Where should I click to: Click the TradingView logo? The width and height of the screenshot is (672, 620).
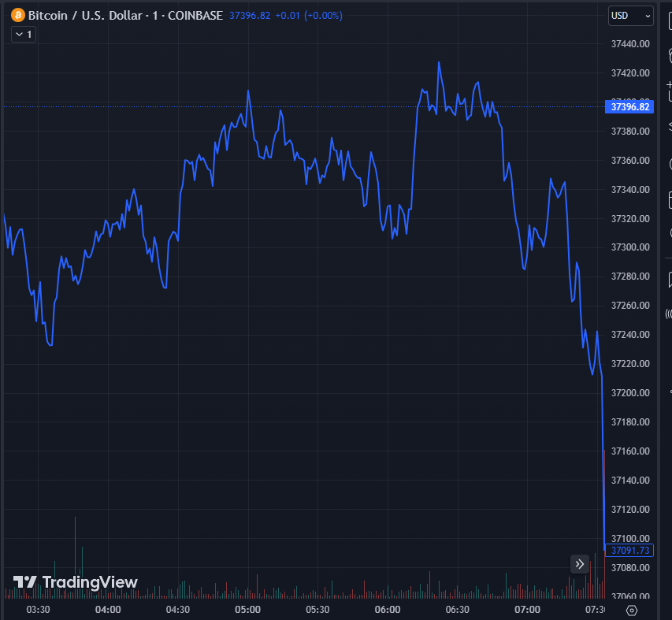click(x=76, y=583)
